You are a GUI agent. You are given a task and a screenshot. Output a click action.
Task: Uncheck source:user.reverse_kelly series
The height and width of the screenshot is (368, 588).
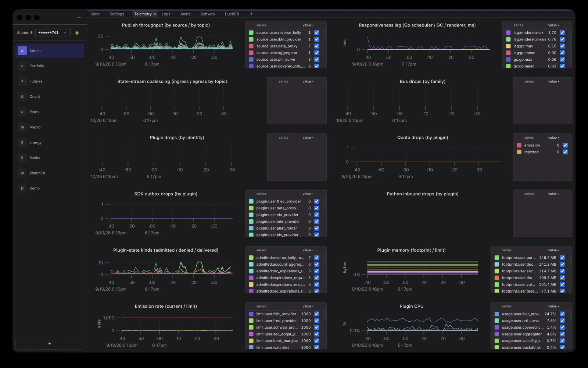(317, 33)
